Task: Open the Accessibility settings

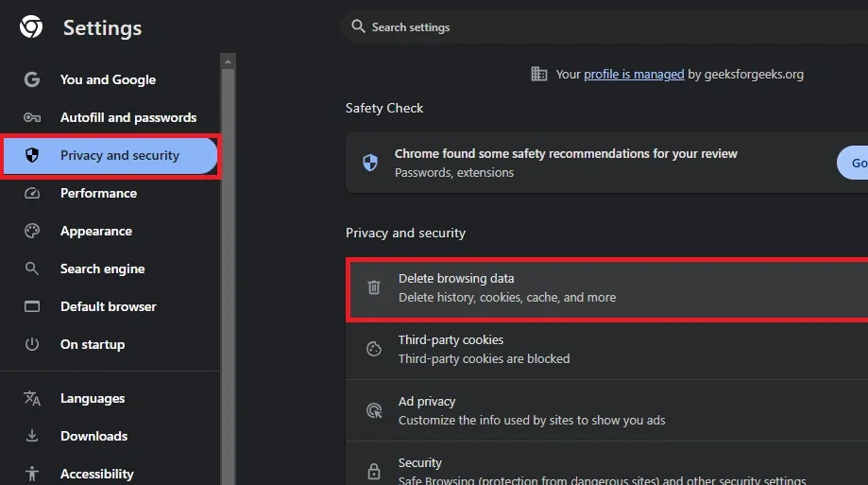Action: 96,474
